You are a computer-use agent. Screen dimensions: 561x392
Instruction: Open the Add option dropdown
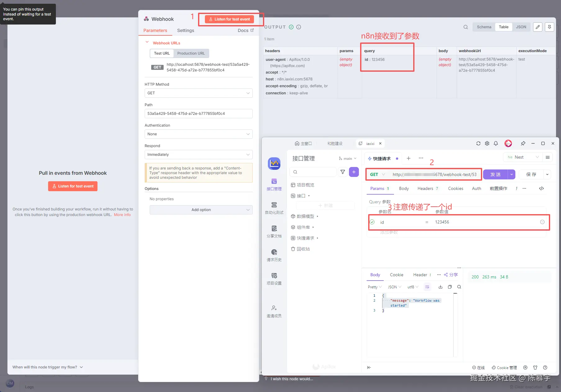click(201, 210)
